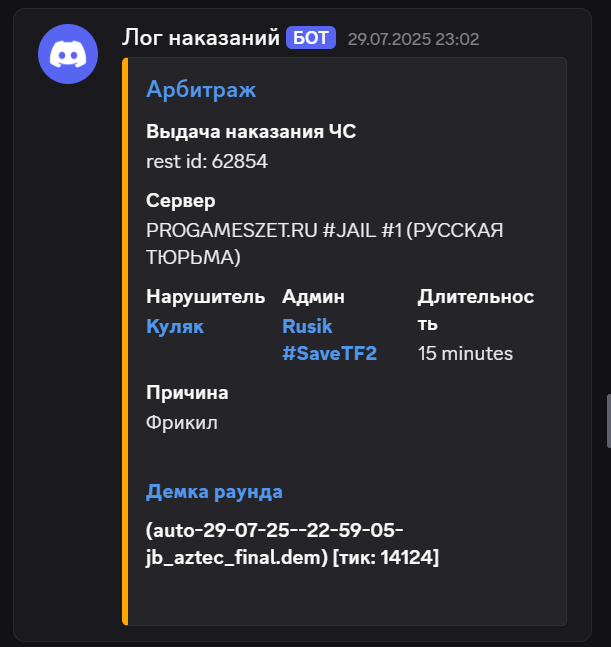The image size is (611, 647).
Task: Open the Демка раунда demo link
Action: [x=214, y=491]
